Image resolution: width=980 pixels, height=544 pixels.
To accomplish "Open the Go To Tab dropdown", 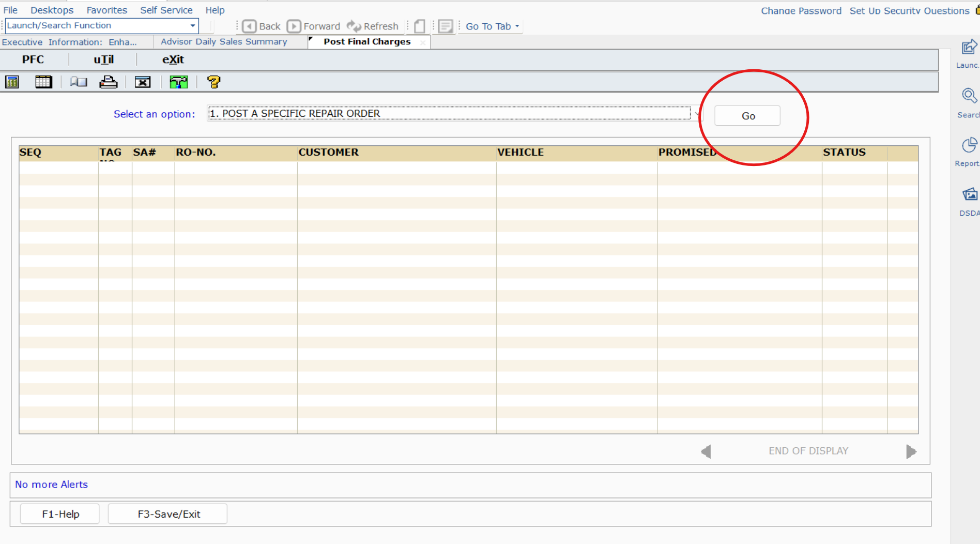I will click(x=493, y=26).
